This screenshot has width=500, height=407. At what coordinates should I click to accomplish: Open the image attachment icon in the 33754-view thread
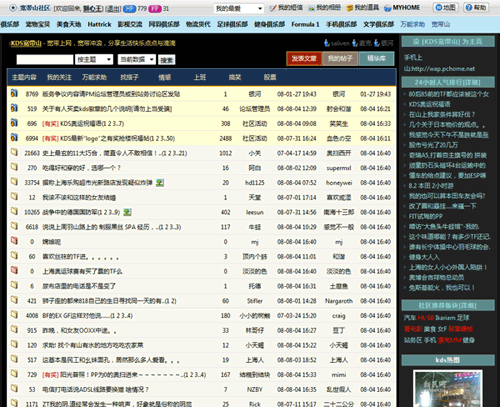click(160, 183)
